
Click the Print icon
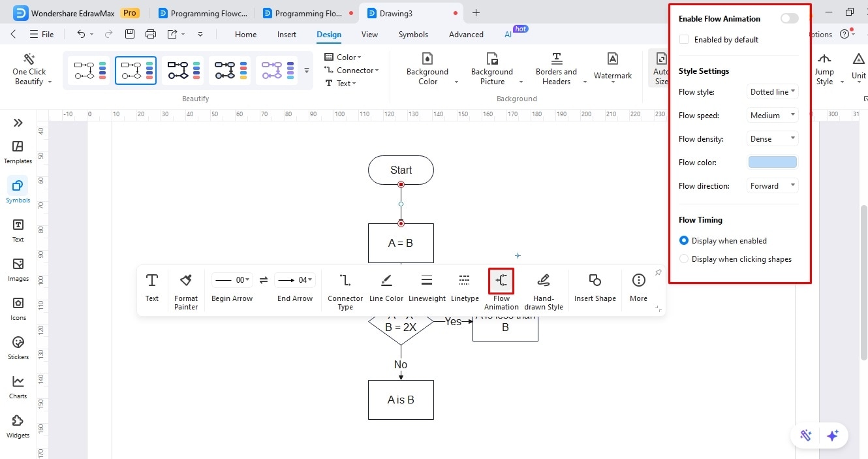(x=151, y=35)
